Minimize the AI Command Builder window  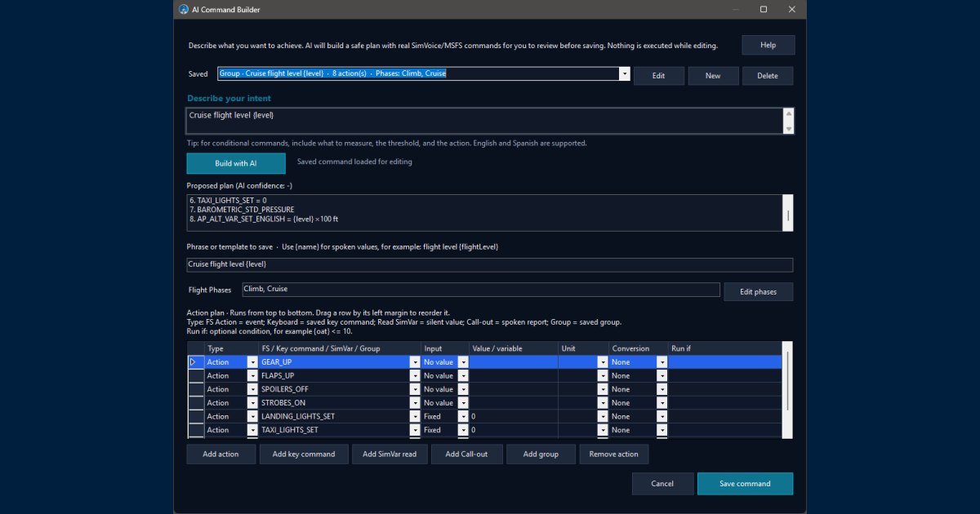[735, 10]
